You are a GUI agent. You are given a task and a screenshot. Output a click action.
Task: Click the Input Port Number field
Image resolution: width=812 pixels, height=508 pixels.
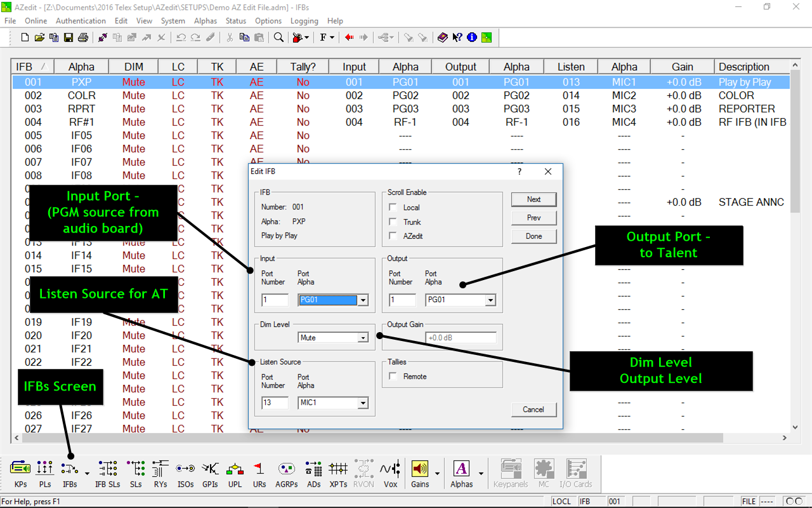pos(275,300)
